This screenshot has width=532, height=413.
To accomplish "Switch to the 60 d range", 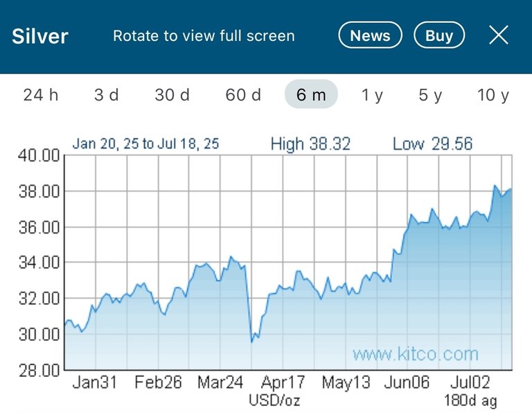I will (x=243, y=95).
